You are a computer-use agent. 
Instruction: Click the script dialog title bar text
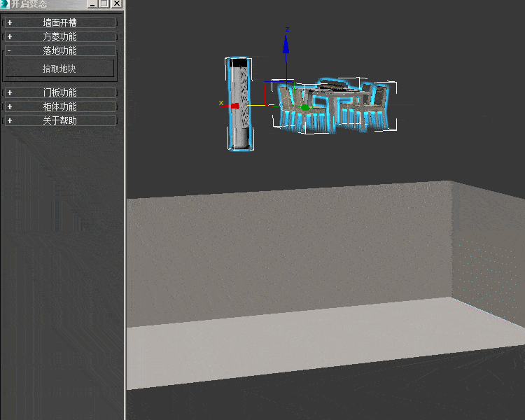29,3
